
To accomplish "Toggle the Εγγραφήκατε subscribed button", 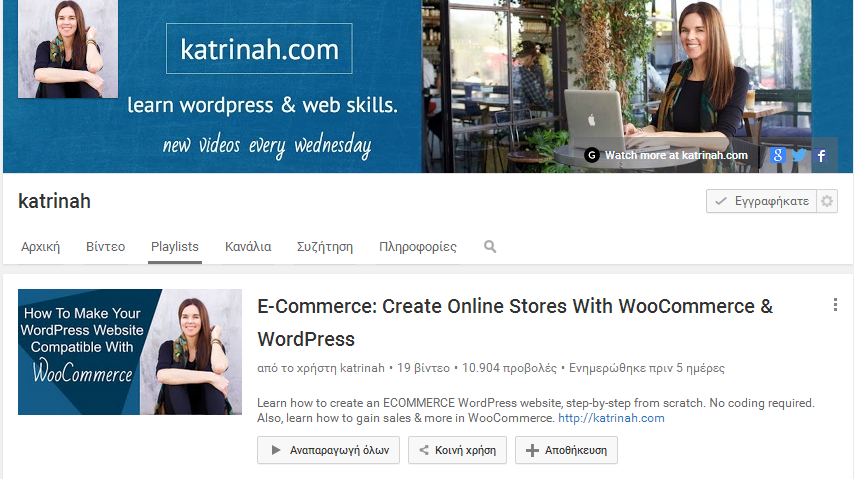I will (761, 201).
